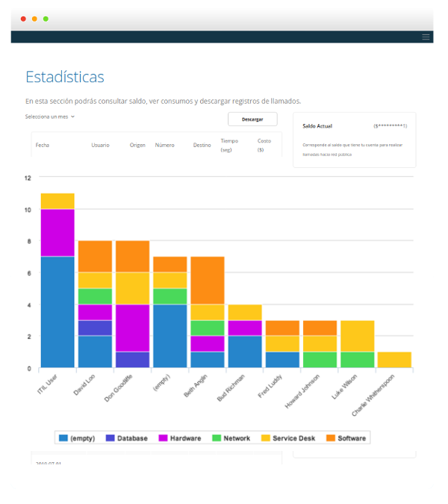448x504 pixels.
Task: Sort by the Fecha column header
Action: [43, 146]
